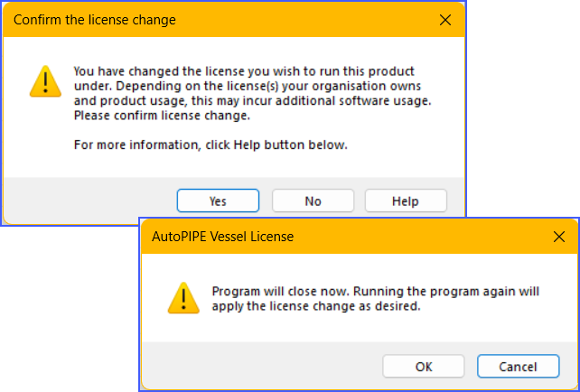
Task: Click the 'Please confirm license change.' sentence
Action: coord(162,116)
